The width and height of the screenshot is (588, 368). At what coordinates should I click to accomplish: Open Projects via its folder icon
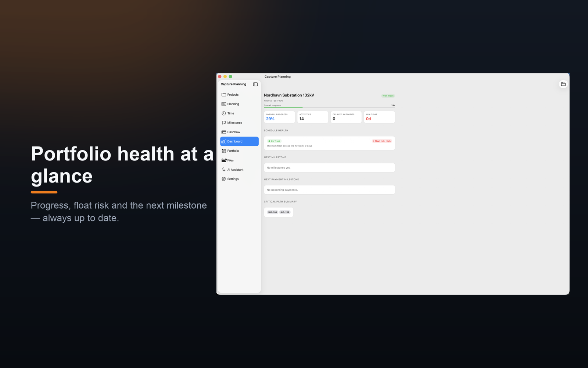(223, 95)
